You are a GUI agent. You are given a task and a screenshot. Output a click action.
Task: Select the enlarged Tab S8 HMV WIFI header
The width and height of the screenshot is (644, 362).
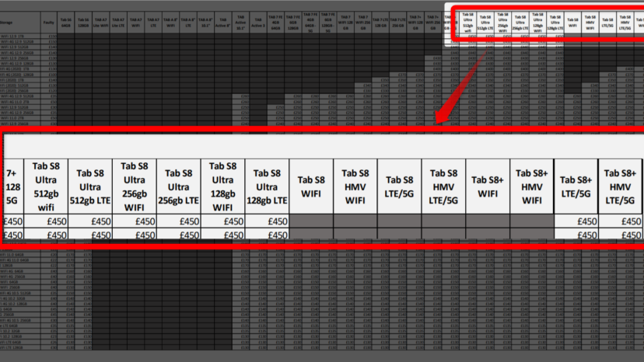pyautogui.click(x=355, y=186)
